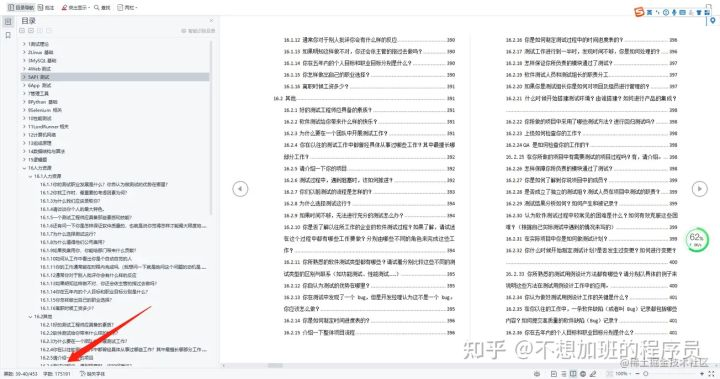The width and height of the screenshot is (720, 379).
Task: Select the outline icon in left sidebar
Action: 8,22
